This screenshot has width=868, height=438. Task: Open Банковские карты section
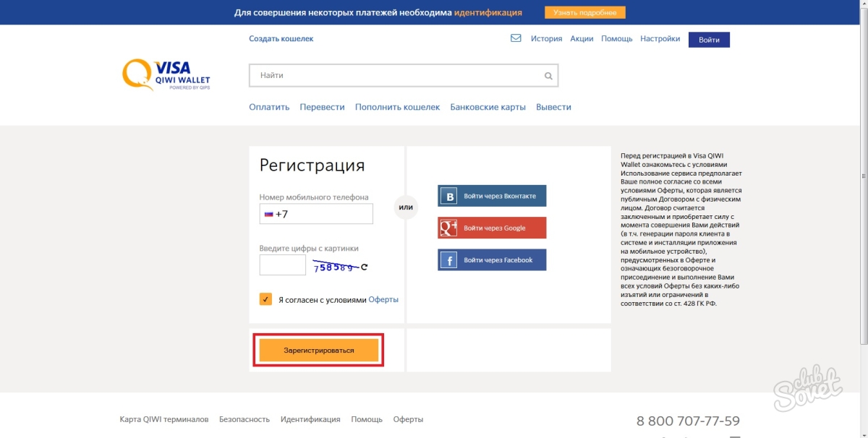[488, 107]
